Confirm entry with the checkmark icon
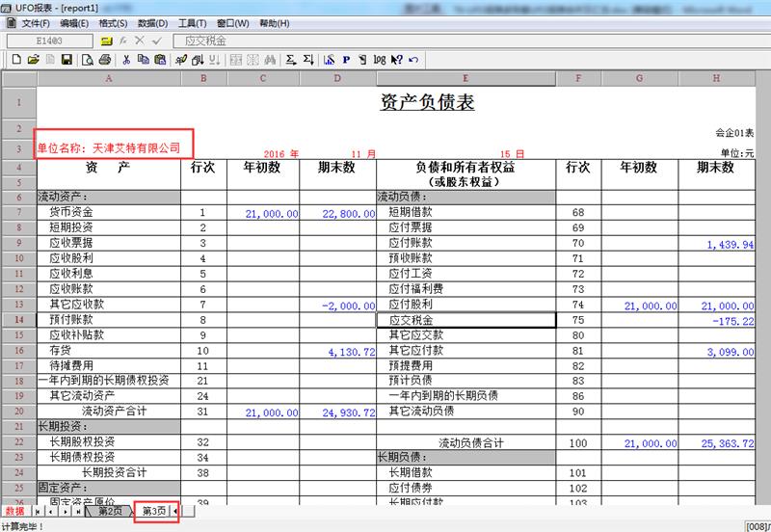Image resolution: width=771 pixels, height=532 pixels. pyautogui.click(x=157, y=40)
